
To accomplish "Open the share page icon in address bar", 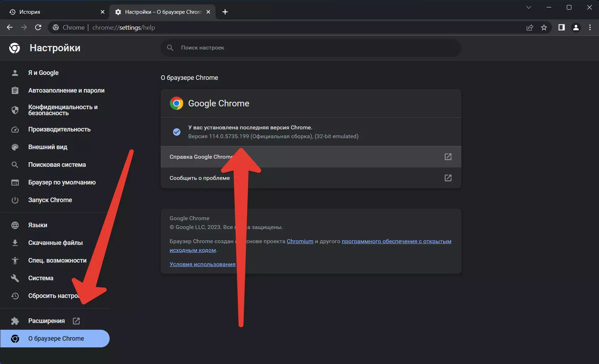I will (x=530, y=28).
